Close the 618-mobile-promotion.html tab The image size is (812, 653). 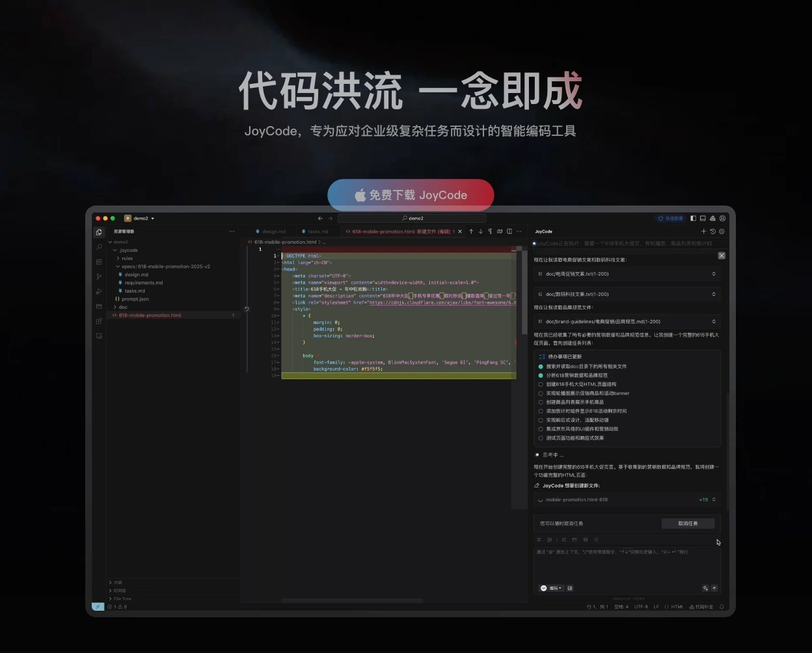click(x=461, y=232)
